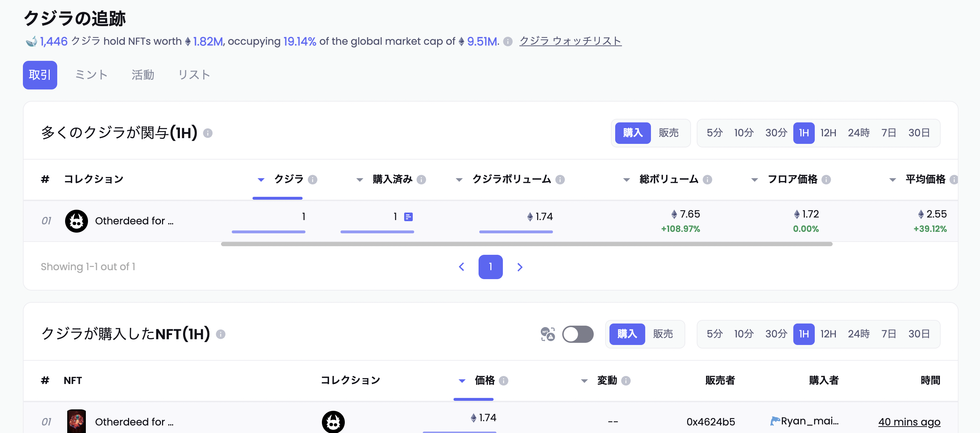Viewport: 980px width, 433px height.
Task: Click info icon next to クジラ column header
Action: [312, 180]
